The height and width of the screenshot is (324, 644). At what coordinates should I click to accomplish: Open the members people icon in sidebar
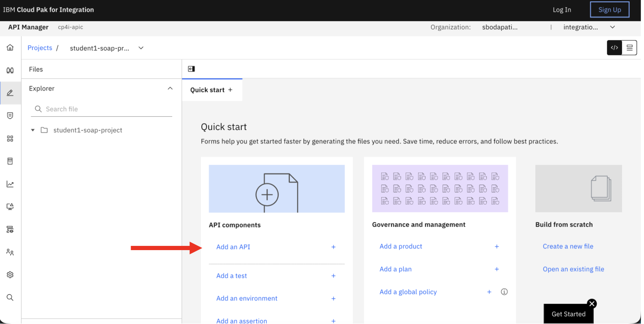[10, 252]
